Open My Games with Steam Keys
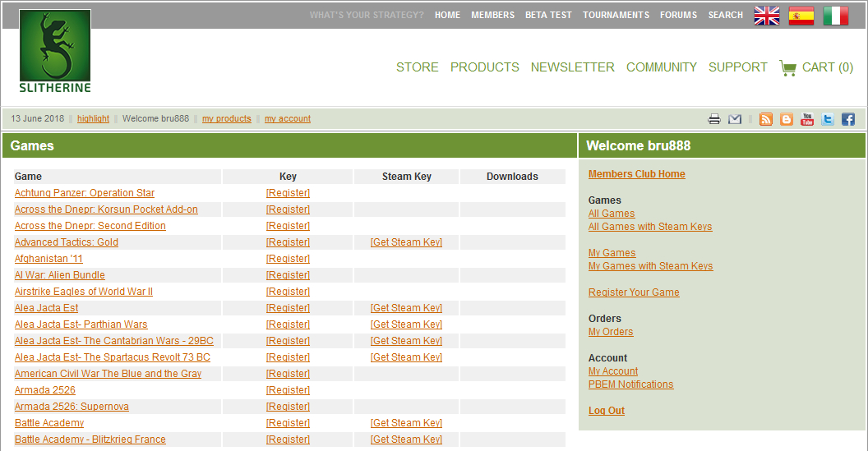This screenshot has width=868, height=451. point(650,266)
